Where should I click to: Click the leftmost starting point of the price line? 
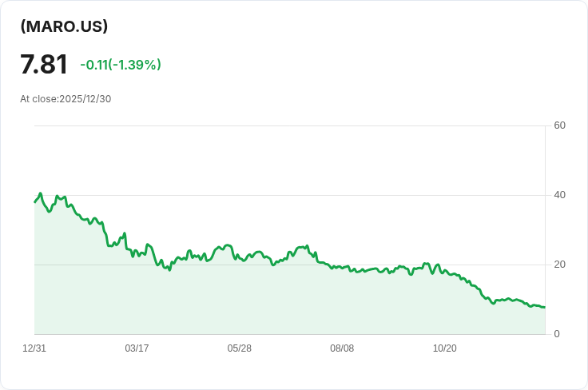click(34, 201)
